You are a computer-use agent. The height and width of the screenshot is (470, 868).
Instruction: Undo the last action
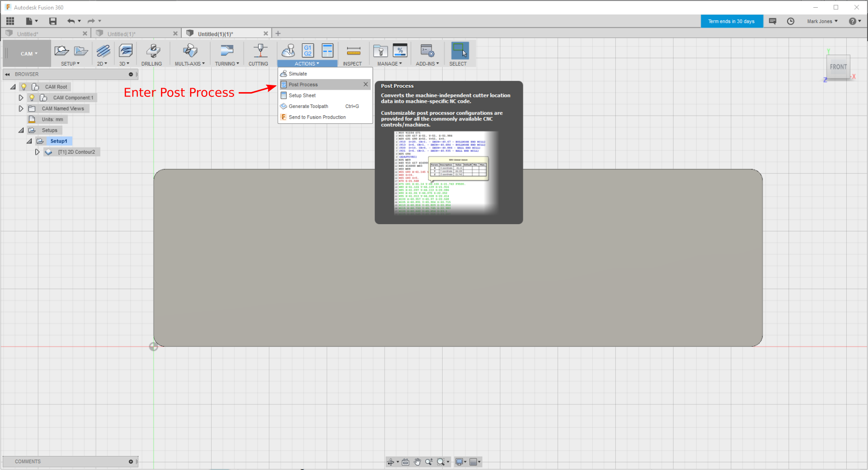71,21
